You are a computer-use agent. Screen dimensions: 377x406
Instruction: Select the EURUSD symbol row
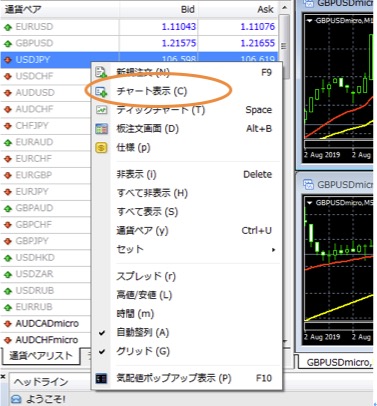coord(139,27)
